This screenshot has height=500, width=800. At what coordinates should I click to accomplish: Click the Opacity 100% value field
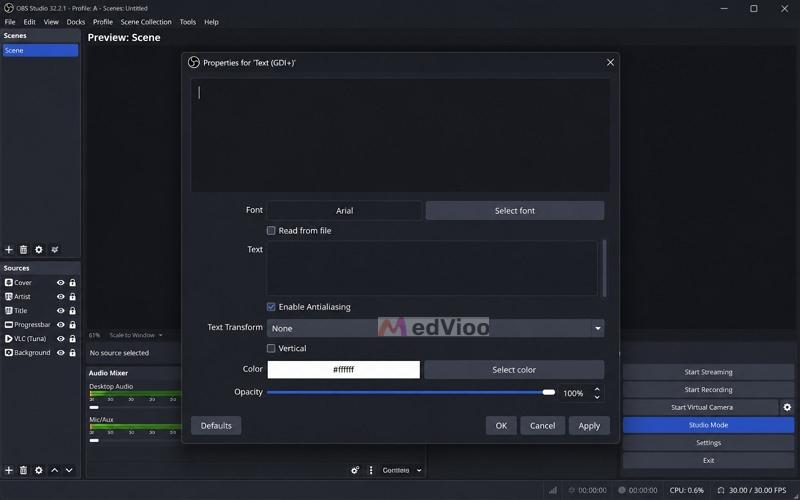tap(574, 393)
